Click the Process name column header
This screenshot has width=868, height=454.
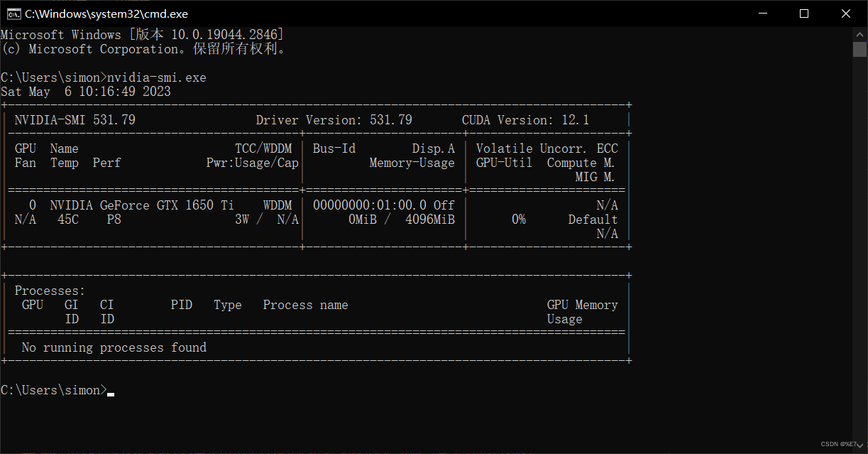(306, 305)
